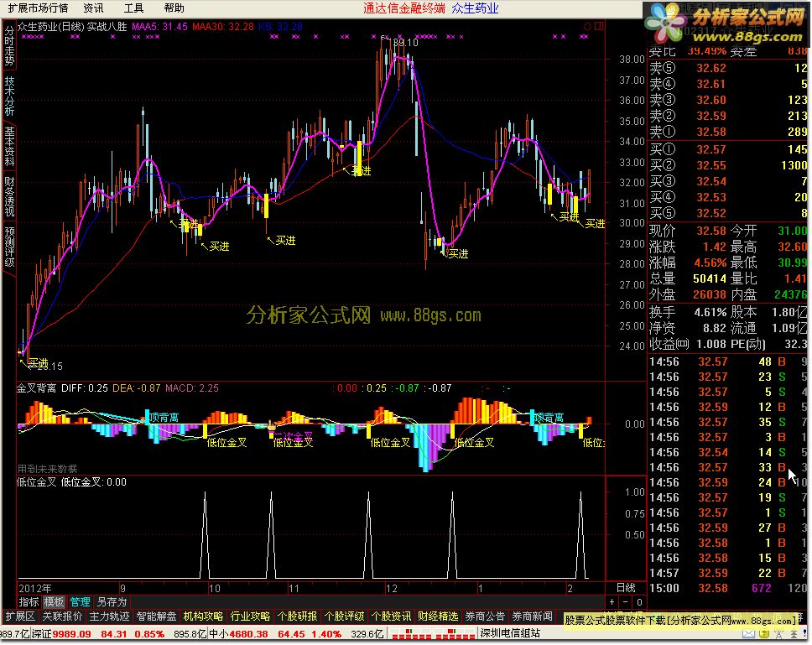
Task: Open 财务透视 side tab
Action: [x=8, y=197]
